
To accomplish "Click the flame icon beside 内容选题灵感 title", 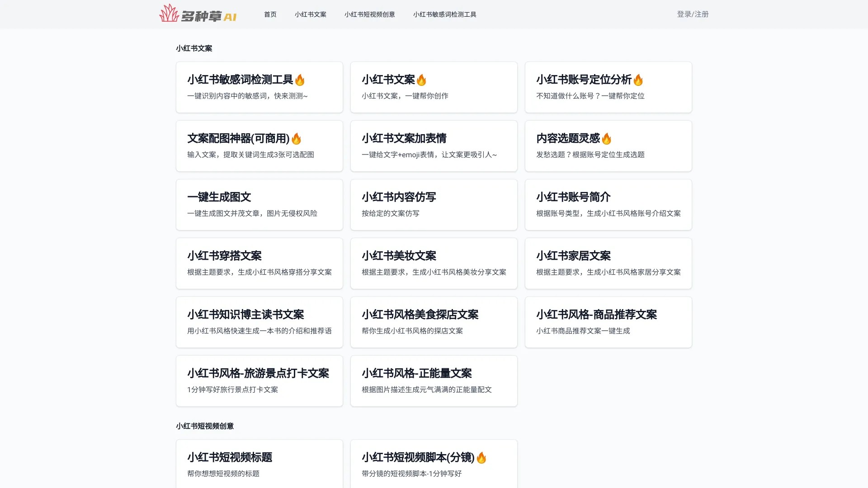I will point(606,138).
